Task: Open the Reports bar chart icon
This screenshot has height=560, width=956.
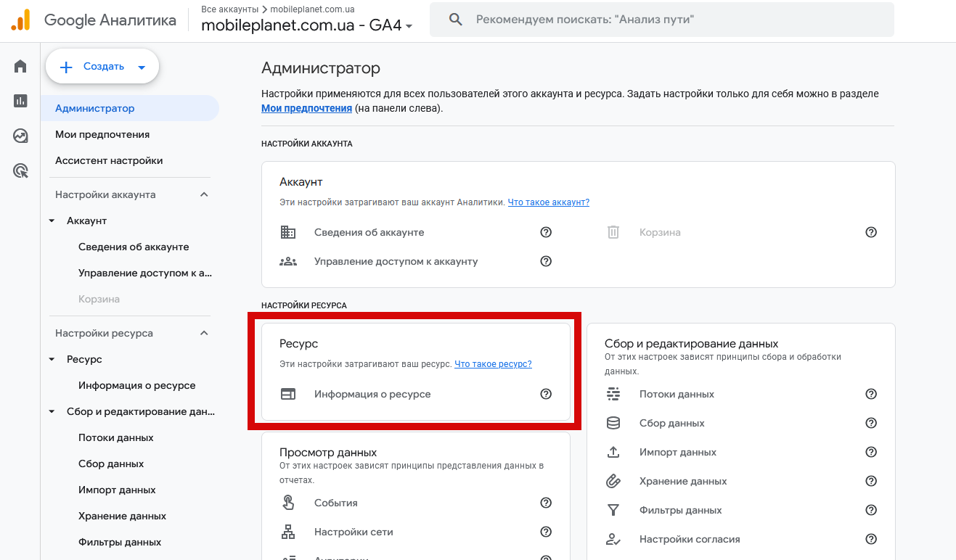Action: 20,101
